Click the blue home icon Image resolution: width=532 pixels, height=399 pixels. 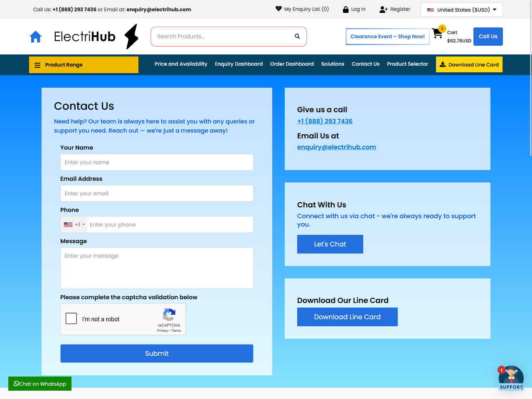coord(36,37)
